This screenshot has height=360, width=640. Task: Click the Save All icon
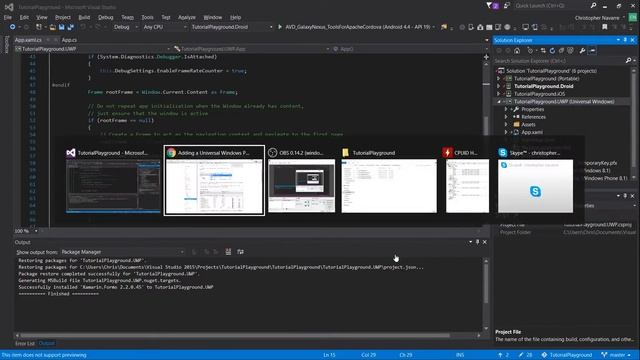tap(70, 27)
